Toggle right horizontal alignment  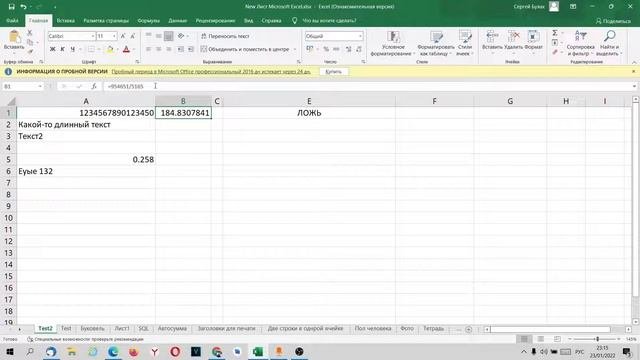pyautogui.click(x=169, y=49)
